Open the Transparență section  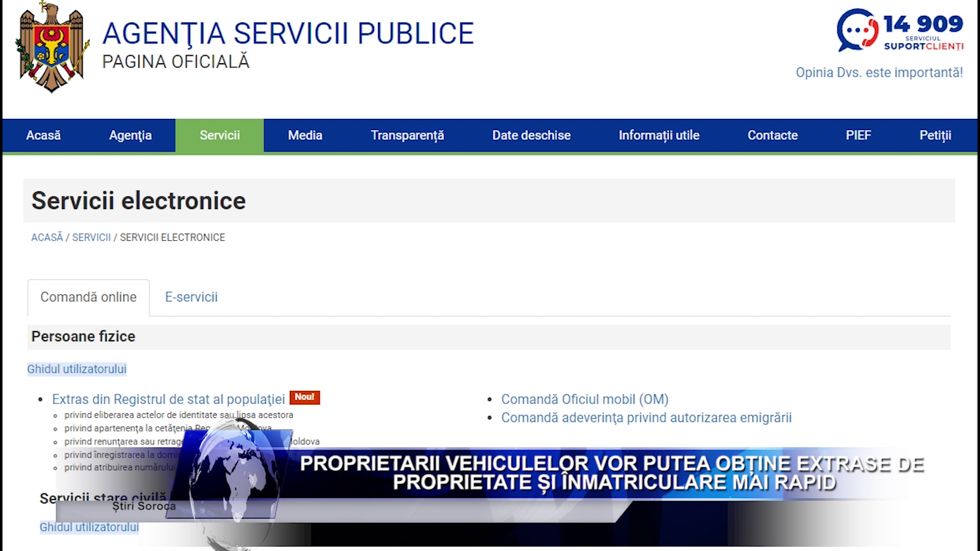tap(407, 135)
